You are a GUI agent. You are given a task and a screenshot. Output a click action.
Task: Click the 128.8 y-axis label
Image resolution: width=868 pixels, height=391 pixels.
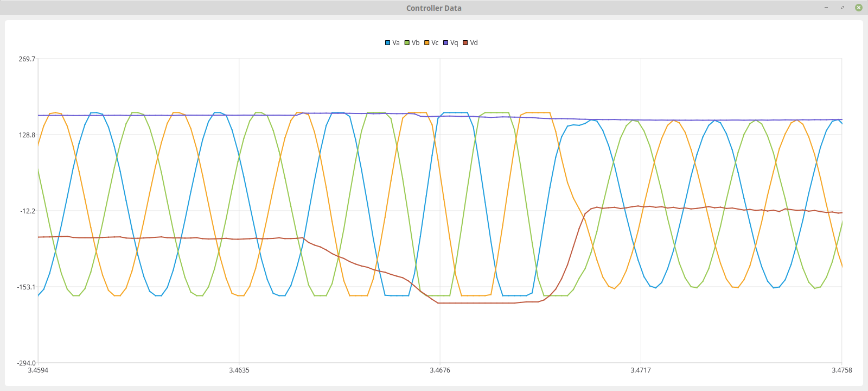[27, 135]
